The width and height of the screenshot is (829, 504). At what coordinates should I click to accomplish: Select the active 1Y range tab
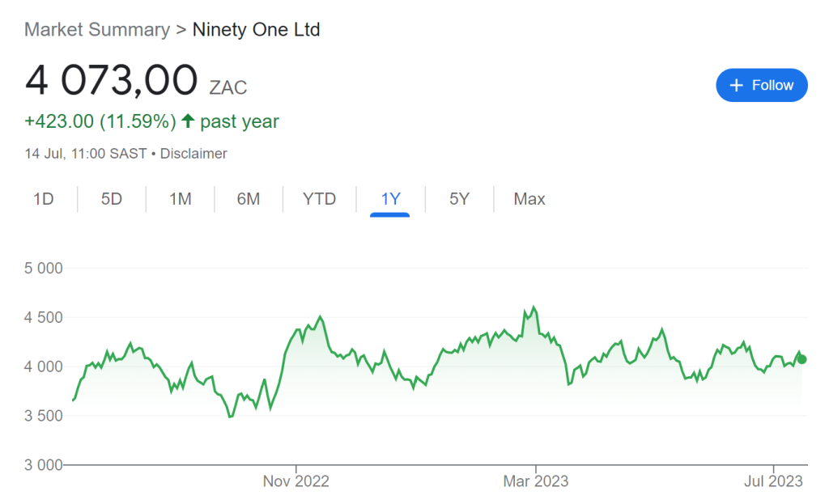click(x=390, y=199)
